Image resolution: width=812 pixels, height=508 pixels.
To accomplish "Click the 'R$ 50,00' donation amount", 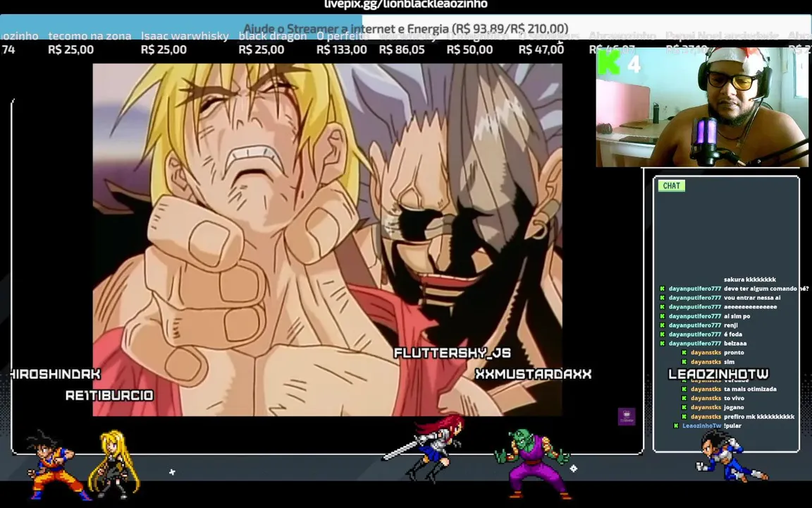I will coord(469,50).
